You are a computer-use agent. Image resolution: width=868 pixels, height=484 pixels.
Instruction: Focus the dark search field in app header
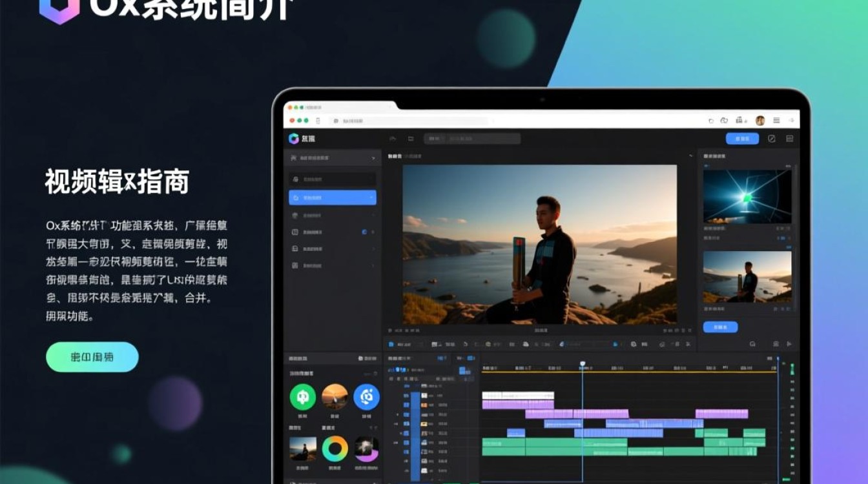coord(472,139)
